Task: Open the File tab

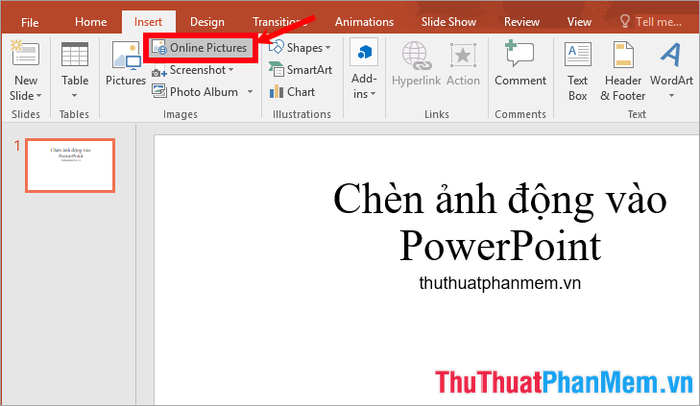Action: 30,22
